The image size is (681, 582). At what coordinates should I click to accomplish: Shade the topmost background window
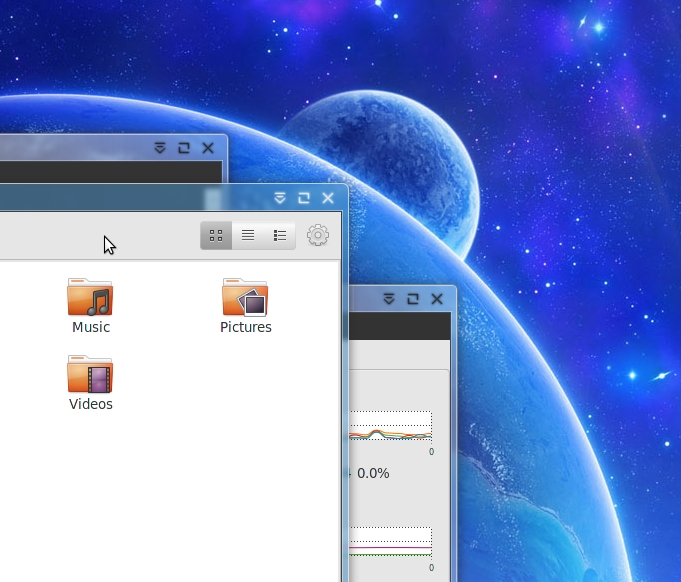pos(160,148)
